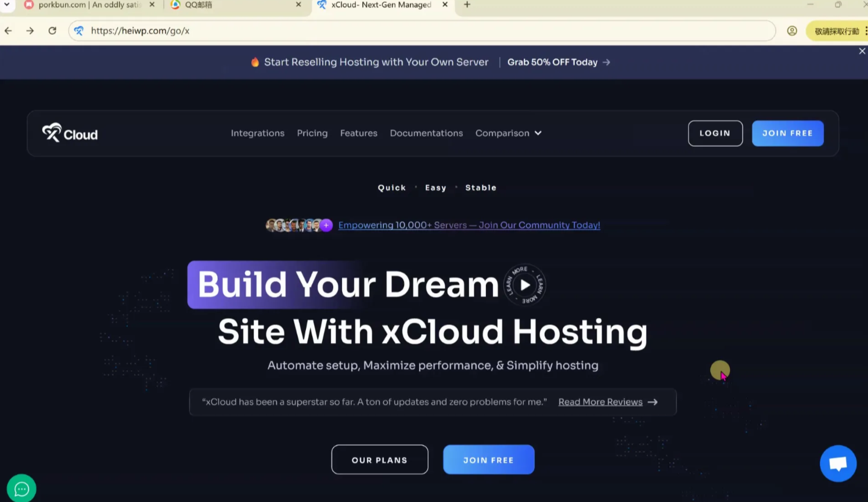This screenshot has height=502, width=868.
Task: Go back to previous page
Action: pyautogui.click(x=8, y=31)
